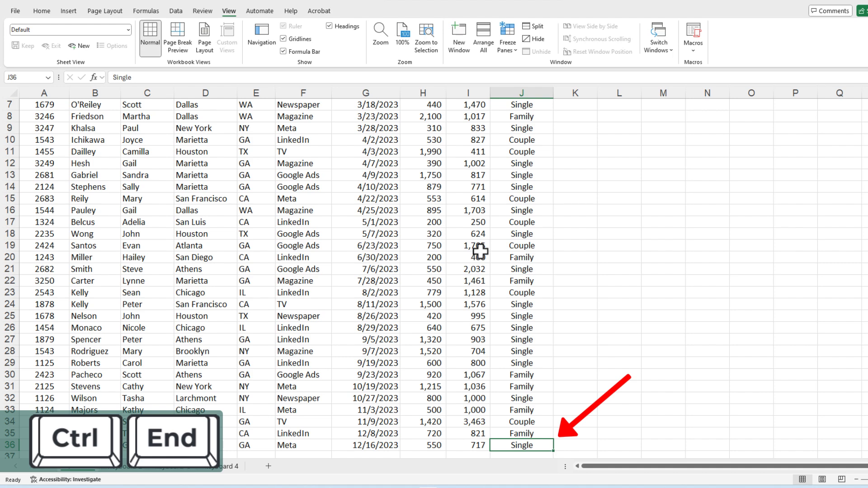The height and width of the screenshot is (488, 868).
Task: Switch to Page Layout view in status bar
Action: [x=822, y=479]
